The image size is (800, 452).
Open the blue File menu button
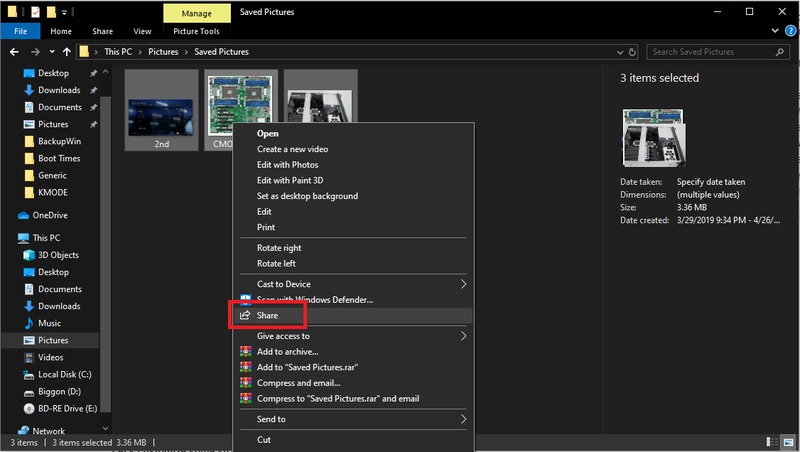click(20, 31)
